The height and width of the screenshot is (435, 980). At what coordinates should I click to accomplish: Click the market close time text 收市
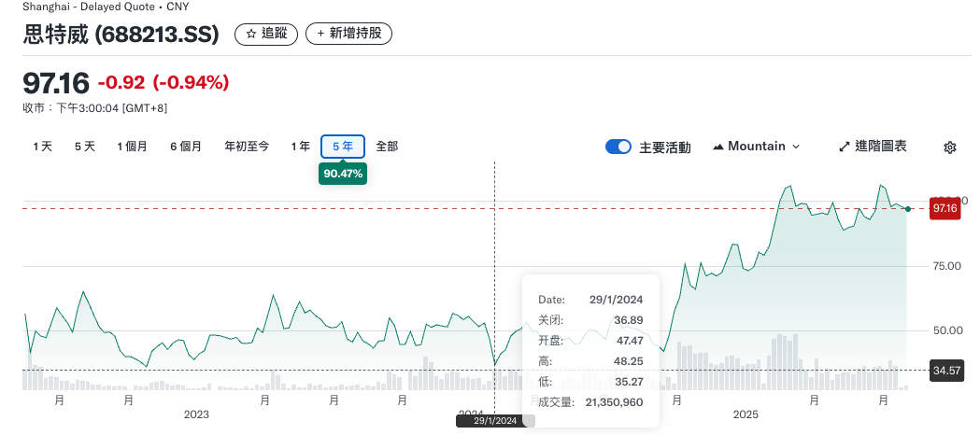pyautogui.click(x=95, y=108)
